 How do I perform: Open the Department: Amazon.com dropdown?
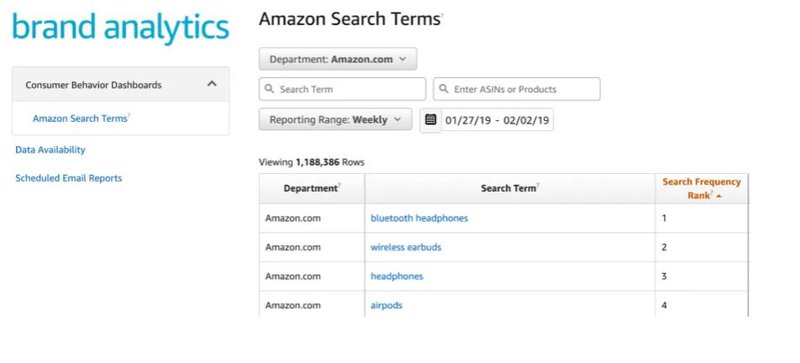point(338,59)
